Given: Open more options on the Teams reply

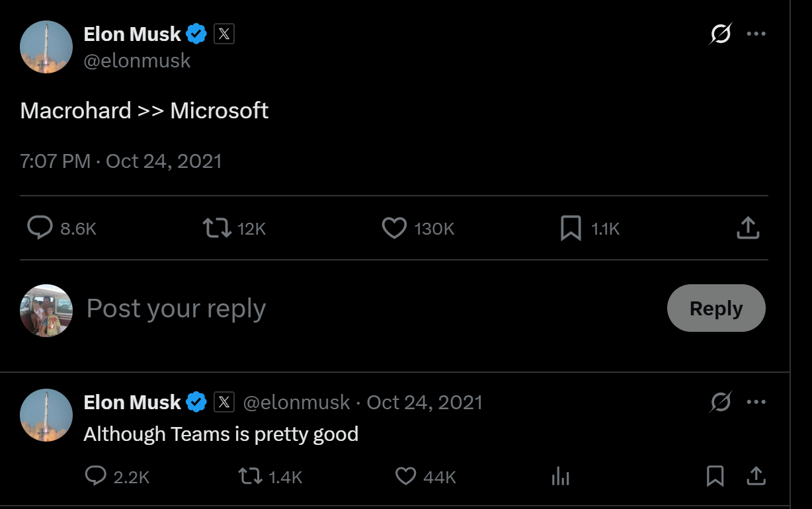Looking at the screenshot, I should coord(756,402).
